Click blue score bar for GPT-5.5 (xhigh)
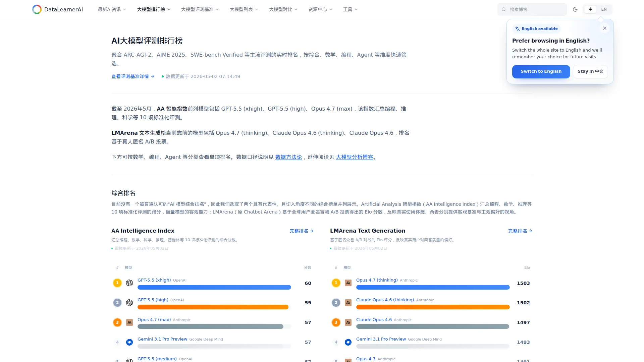This screenshot has height=362, width=644. pyautogui.click(x=214, y=287)
